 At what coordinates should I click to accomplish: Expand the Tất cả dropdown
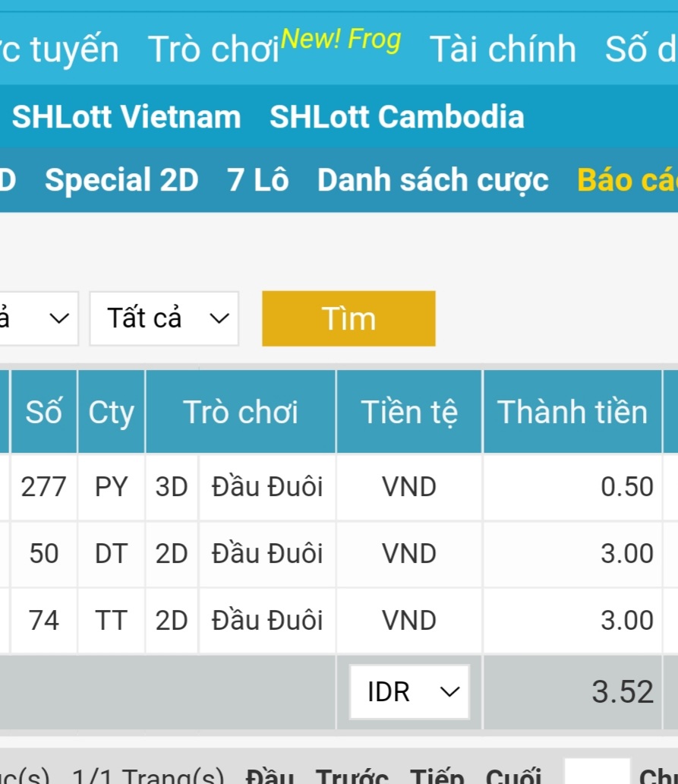[x=164, y=318]
